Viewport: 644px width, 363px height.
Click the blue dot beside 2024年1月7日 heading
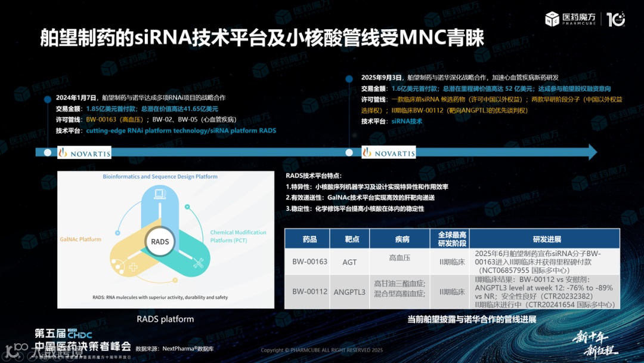coord(48,99)
